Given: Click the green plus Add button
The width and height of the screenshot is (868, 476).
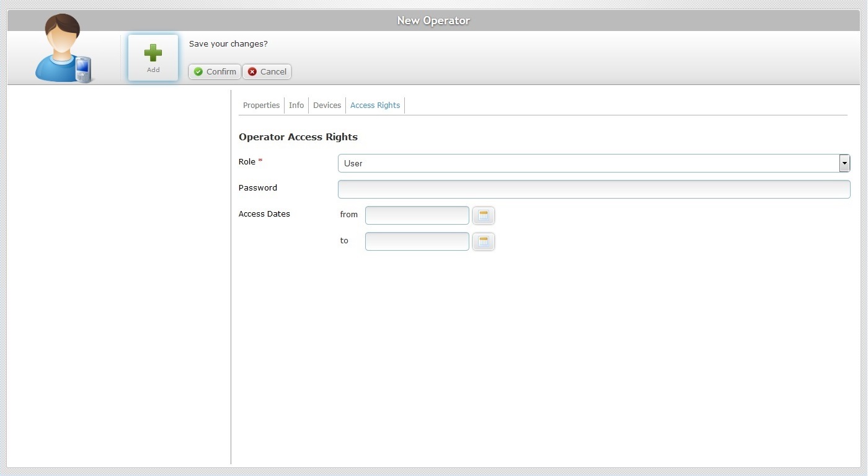Looking at the screenshot, I should pyautogui.click(x=153, y=58).
